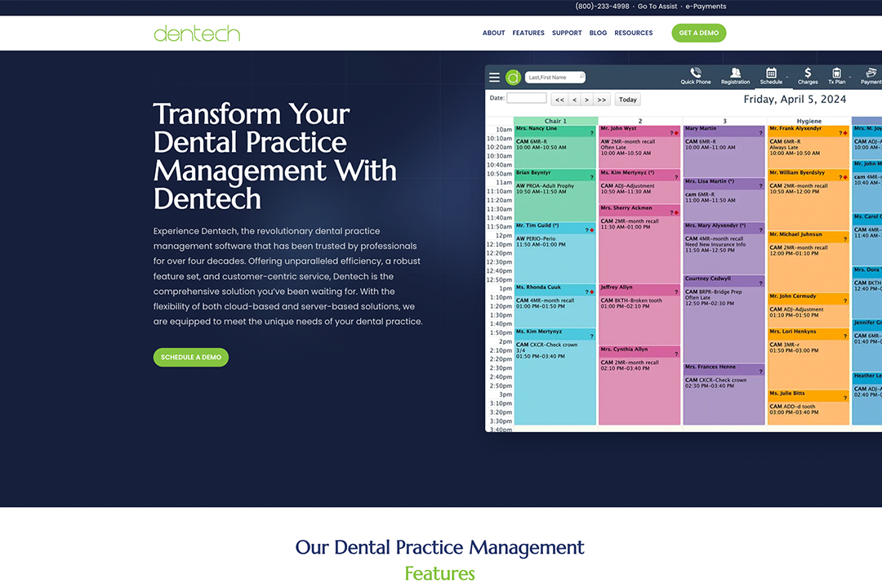Select the Hygiene column header

[x=808, y=121]
